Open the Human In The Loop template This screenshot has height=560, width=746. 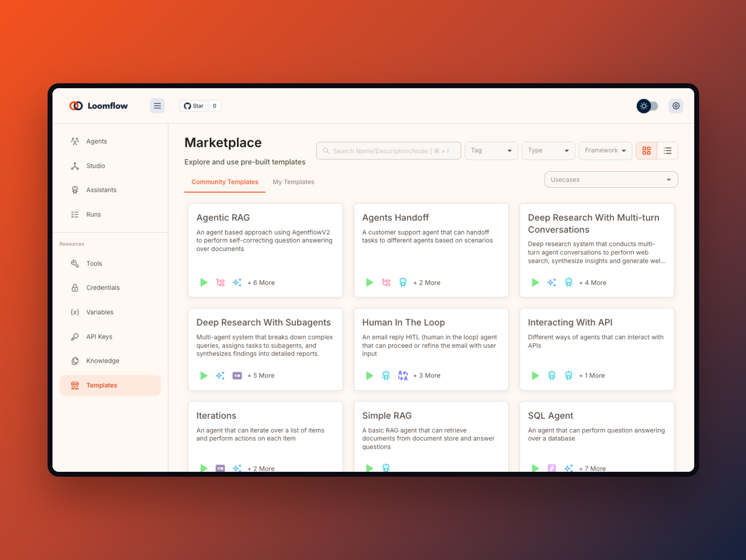[x=431, y=349]
